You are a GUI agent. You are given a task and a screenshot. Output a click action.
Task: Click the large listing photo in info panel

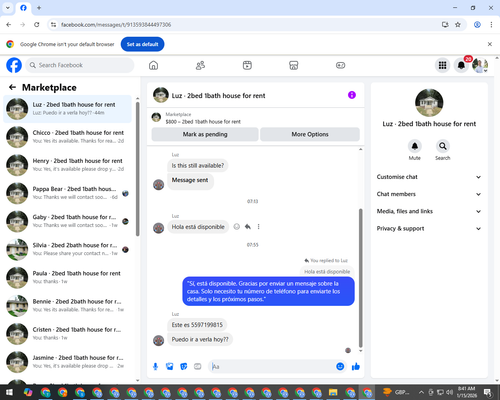point(429,103)
